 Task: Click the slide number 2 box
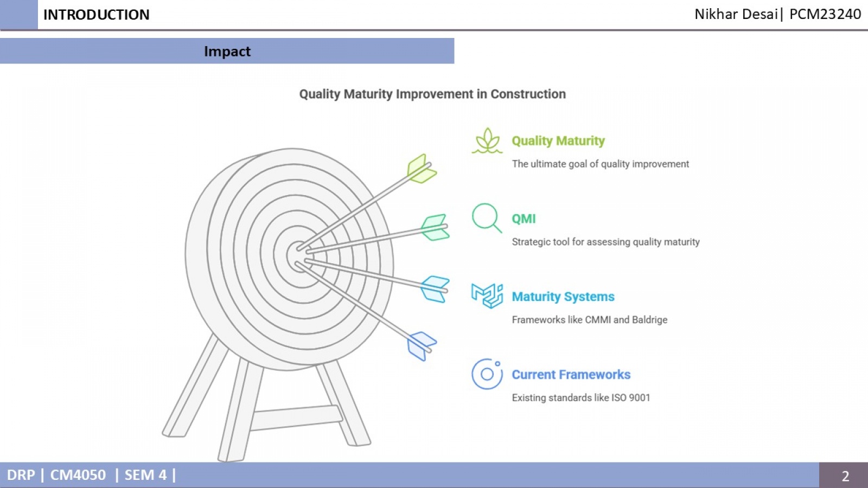(x=844, y=476)
